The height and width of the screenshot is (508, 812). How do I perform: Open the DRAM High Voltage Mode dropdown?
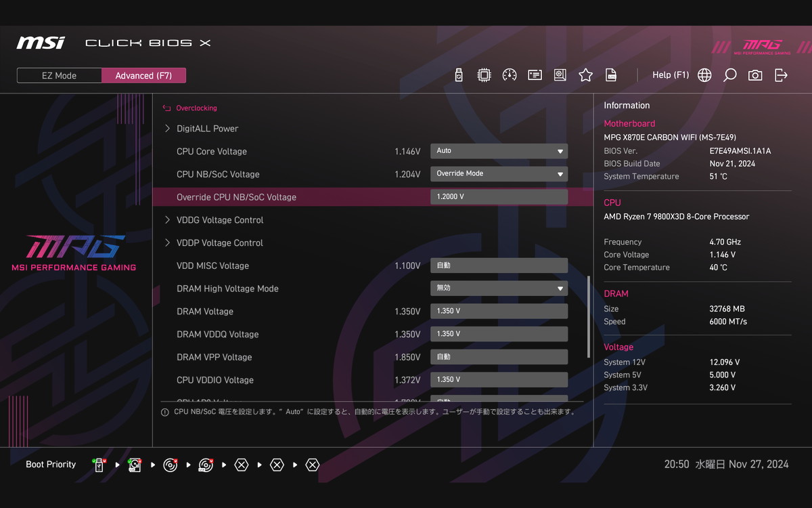pyautogui.click(x=499, y=289)
